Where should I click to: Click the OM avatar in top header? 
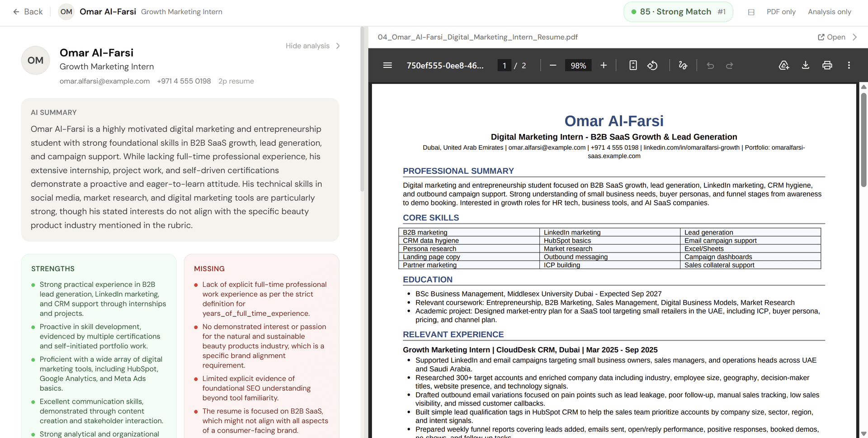[66, 12]
